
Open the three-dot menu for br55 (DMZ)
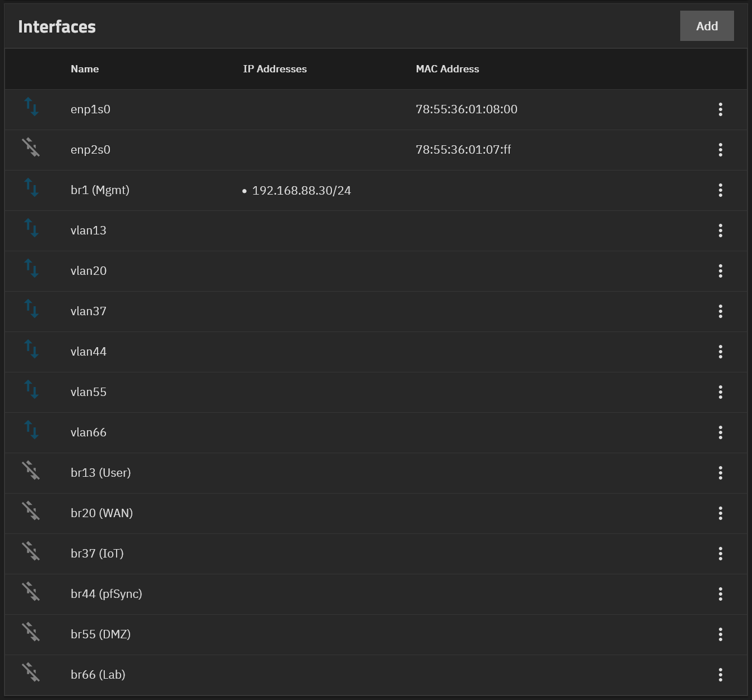[720, 634]
